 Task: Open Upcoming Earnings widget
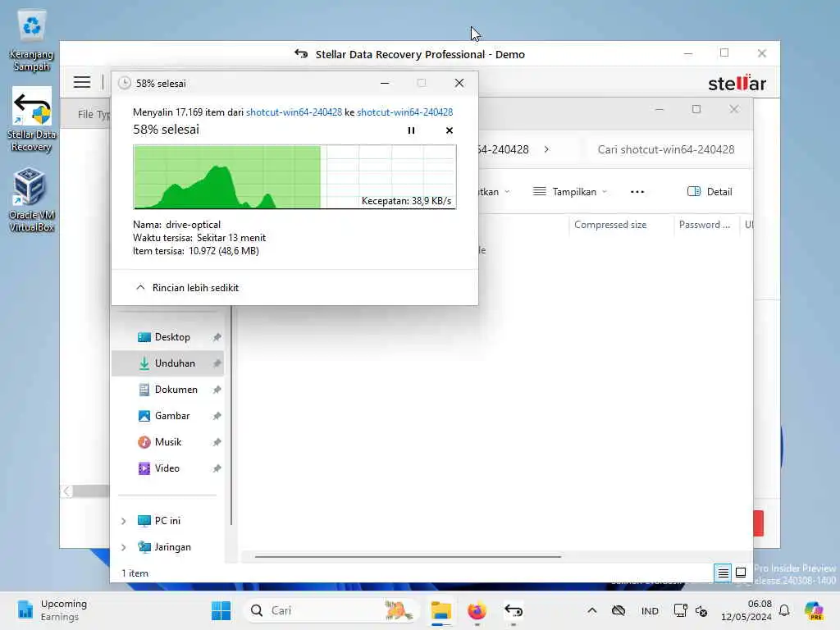(x=52, y=610)
